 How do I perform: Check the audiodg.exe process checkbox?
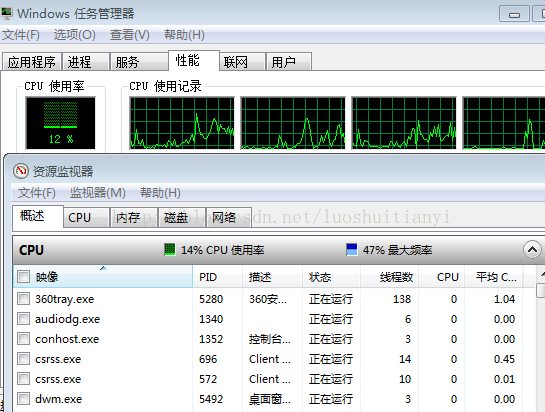coord(24,318)
